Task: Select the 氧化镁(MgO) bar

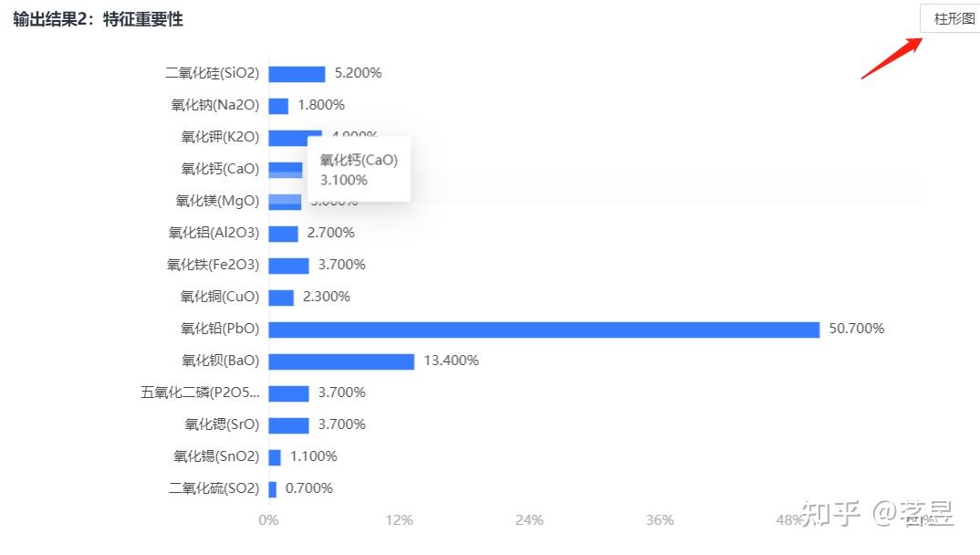Action: point(285,202)
